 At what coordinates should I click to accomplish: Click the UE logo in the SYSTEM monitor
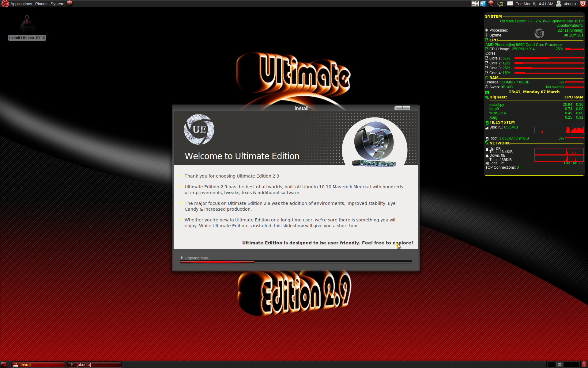point(539,33)
